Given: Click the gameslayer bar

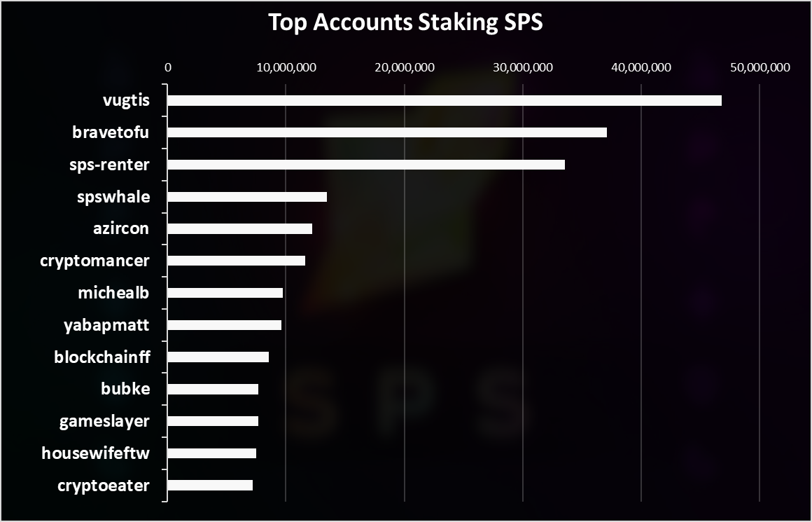Looking at the screenshot, I should [x=213, y=421].
